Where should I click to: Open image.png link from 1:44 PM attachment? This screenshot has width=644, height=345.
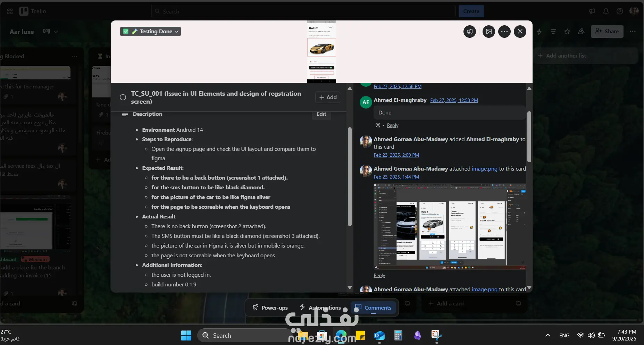(x=484, y=169)
